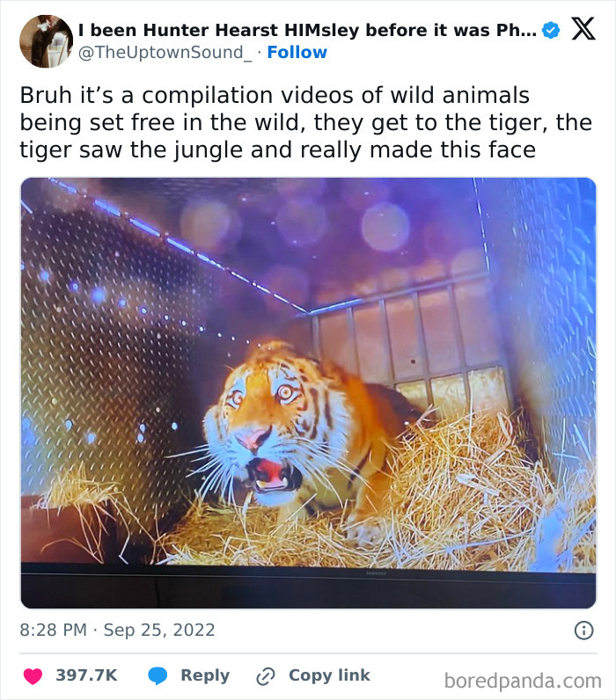The image size is (616, 700).
Task: Click the Sep 25, 2022 date
Action: 158,630
